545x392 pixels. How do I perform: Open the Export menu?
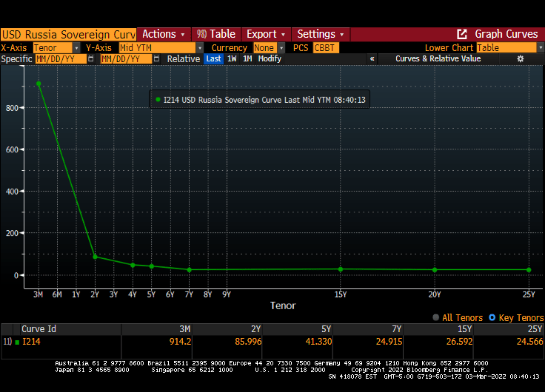[265, 34]
